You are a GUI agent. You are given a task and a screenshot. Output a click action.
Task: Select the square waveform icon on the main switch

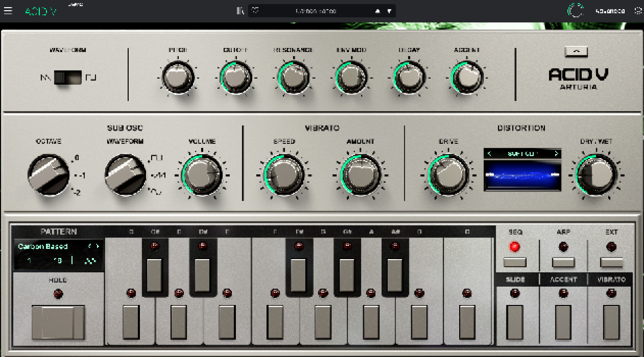[x=91, y=78]
